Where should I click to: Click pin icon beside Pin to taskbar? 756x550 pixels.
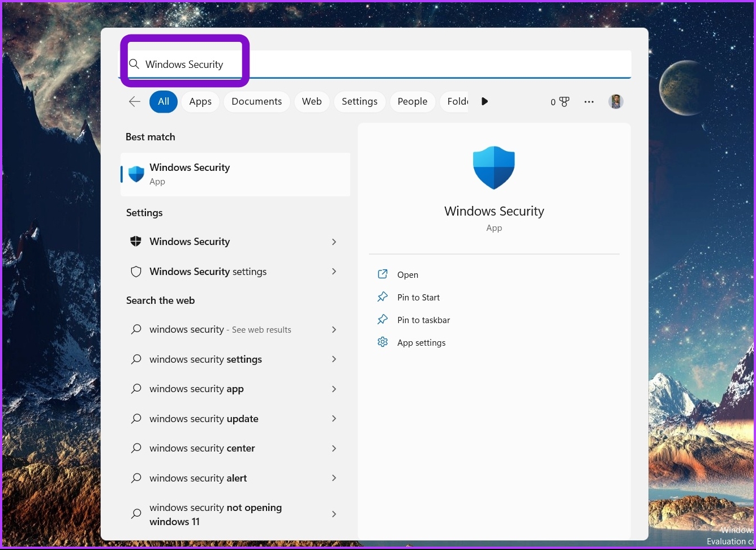point(383,320)
